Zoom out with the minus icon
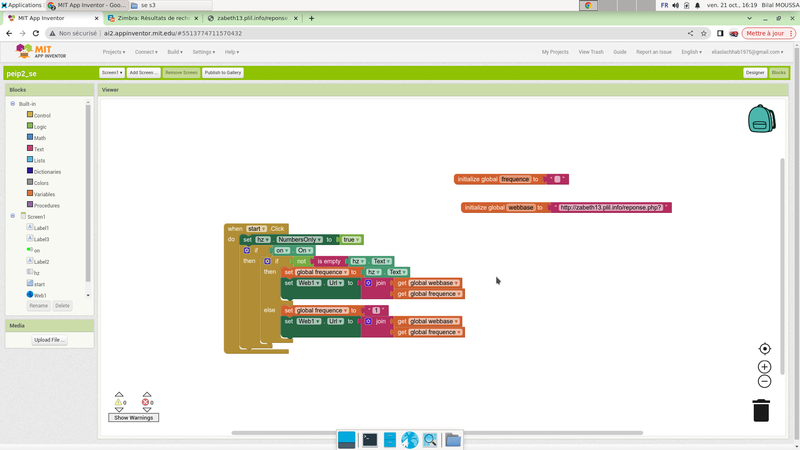Image resolution: width=800 pixels, height=450 pixels. (765, 381)
